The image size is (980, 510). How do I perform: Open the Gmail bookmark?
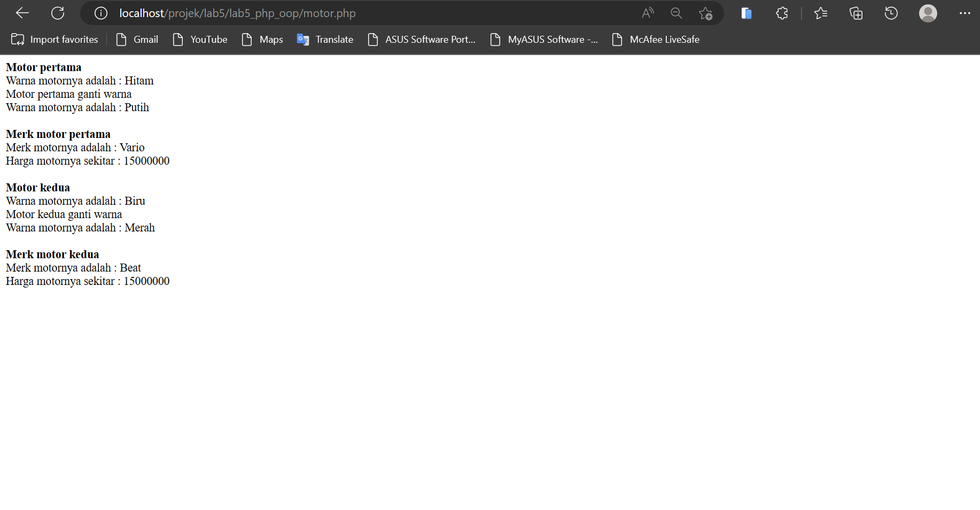pos(137,39)
